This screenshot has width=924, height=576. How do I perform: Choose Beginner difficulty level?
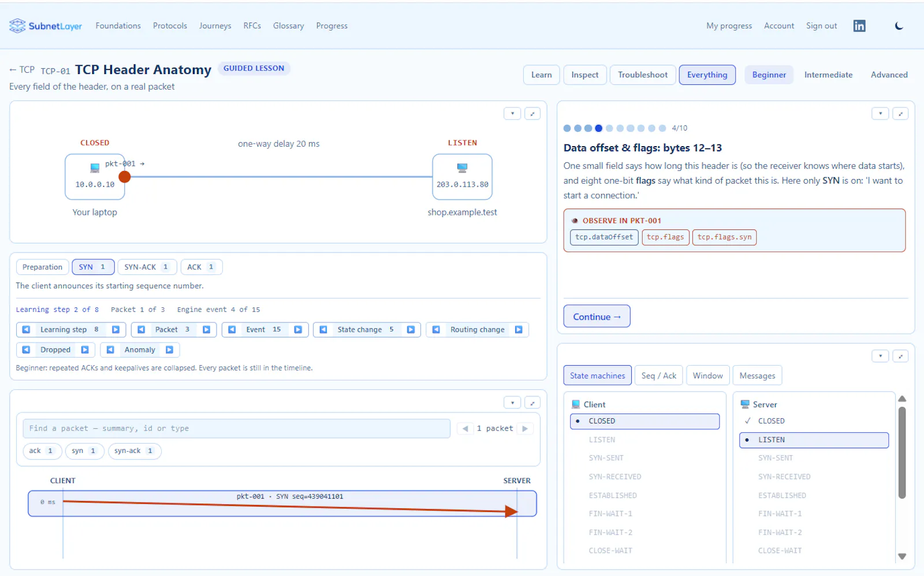[769, 75]
